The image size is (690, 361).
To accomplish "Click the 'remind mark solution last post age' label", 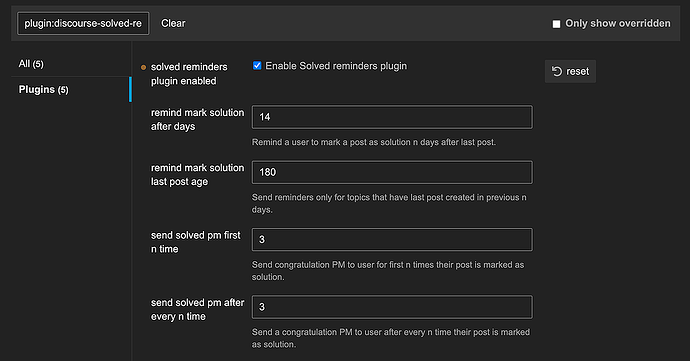I will point(197,175).
